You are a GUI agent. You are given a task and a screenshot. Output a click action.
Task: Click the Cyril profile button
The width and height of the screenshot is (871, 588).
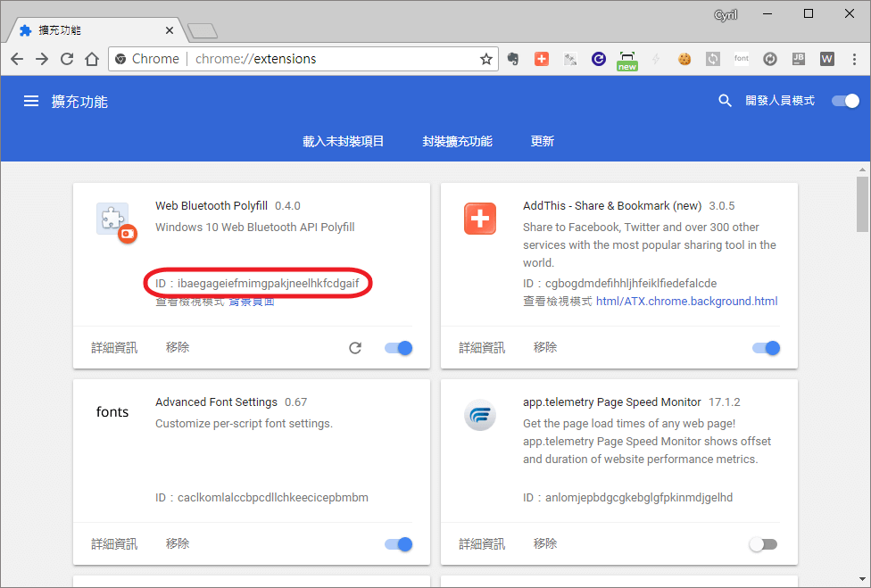pos(726,14)
